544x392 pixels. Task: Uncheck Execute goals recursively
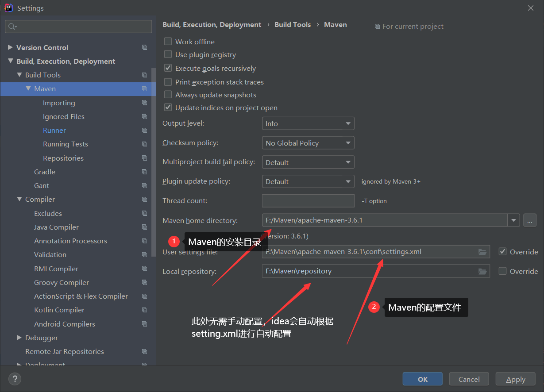click(x=168, y=68)
